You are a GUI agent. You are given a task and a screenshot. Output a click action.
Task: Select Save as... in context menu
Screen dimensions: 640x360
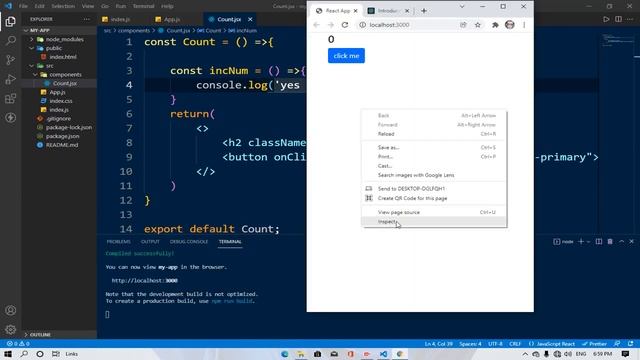[x=434, y=147]
